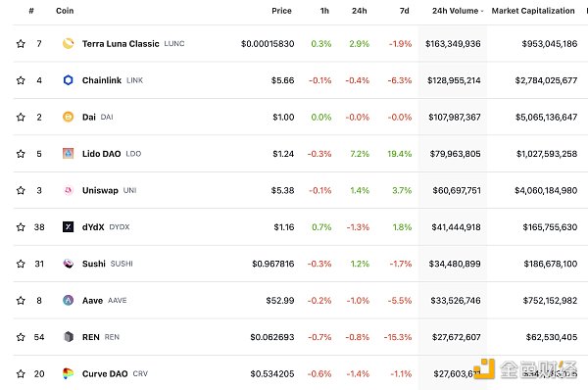Toggle the favorite star for Dai
Screen dimensions: 588x390
(21, 117)
